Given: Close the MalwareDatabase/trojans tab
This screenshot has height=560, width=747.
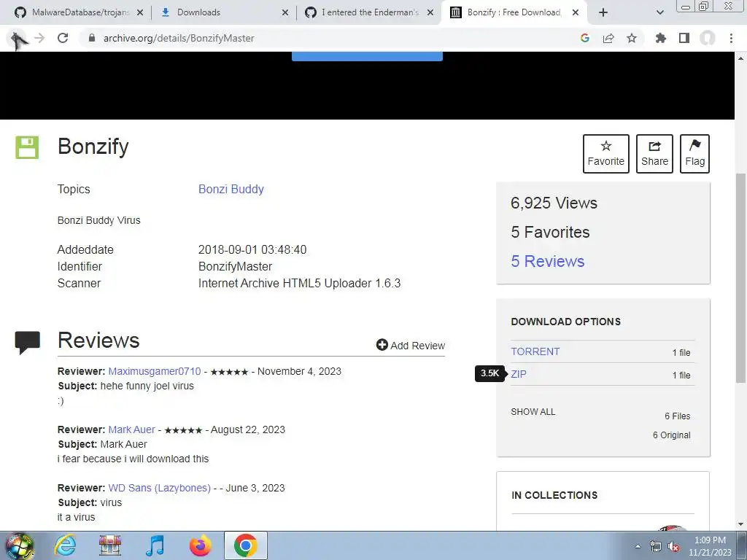Looking at the screenshot, I should coord(139,12).
